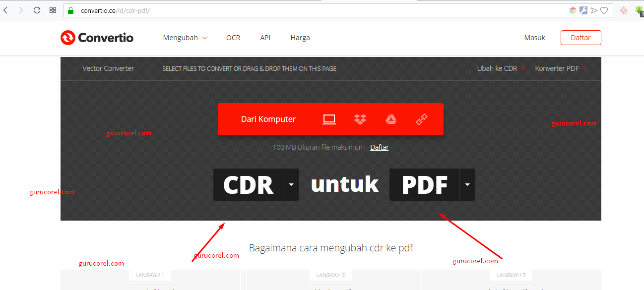Upload from Dropbox icon

coord(360,119)
